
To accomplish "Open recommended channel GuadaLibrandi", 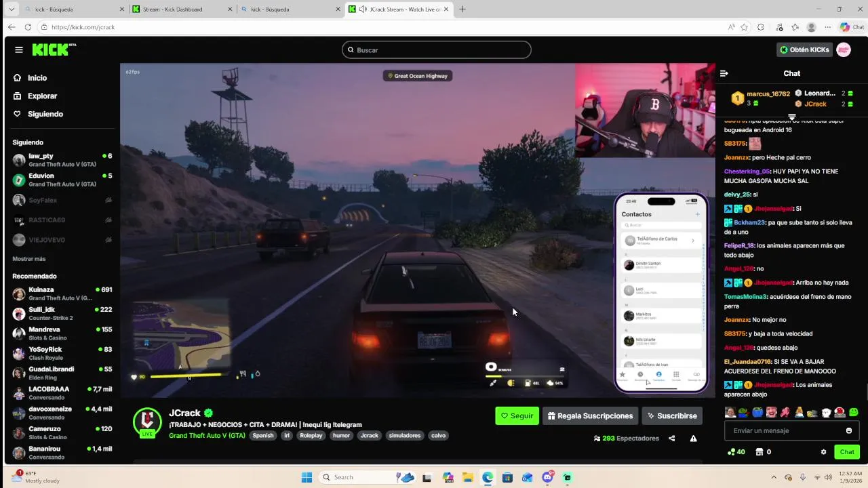I will [x=62, y=373].
